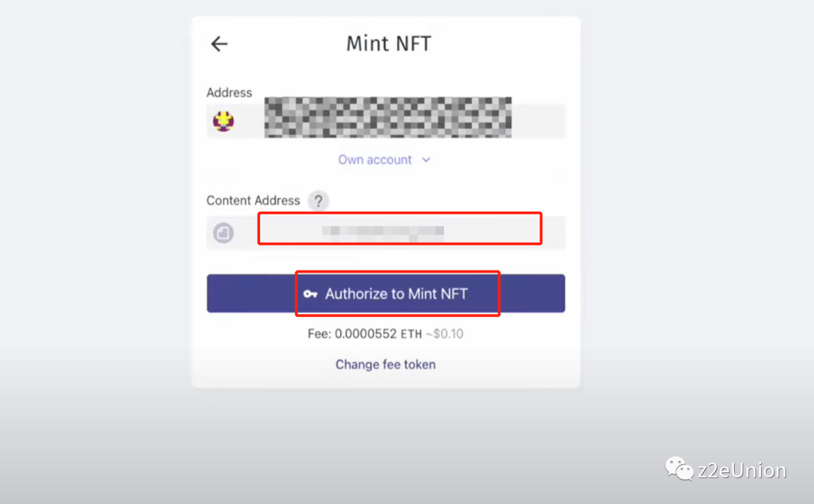Click the z2eUnion watermark text
The height and width of the screenshot is (504, 814).
point(743,471)
